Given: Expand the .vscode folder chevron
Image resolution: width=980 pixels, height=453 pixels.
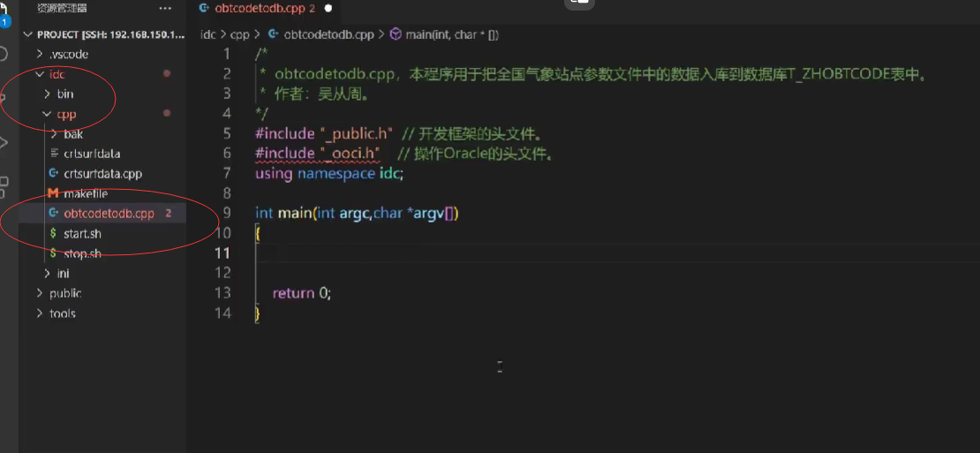Looking at the screenshot, I should [40, 54].
